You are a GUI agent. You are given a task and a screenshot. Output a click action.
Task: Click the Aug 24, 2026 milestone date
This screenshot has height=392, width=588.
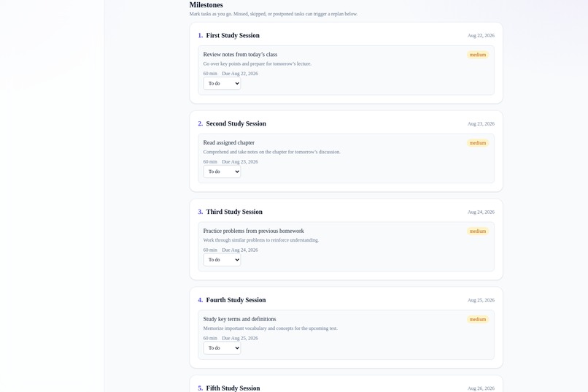(481, 212)
